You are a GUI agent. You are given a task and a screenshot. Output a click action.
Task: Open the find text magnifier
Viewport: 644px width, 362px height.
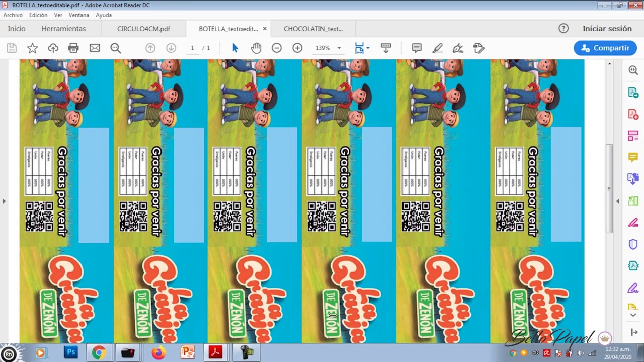[115, 48]
